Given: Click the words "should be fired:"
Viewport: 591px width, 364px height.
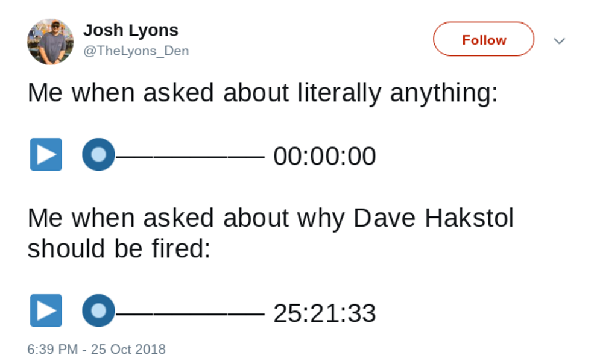Looking at the screenshot, I should point(119,248).
